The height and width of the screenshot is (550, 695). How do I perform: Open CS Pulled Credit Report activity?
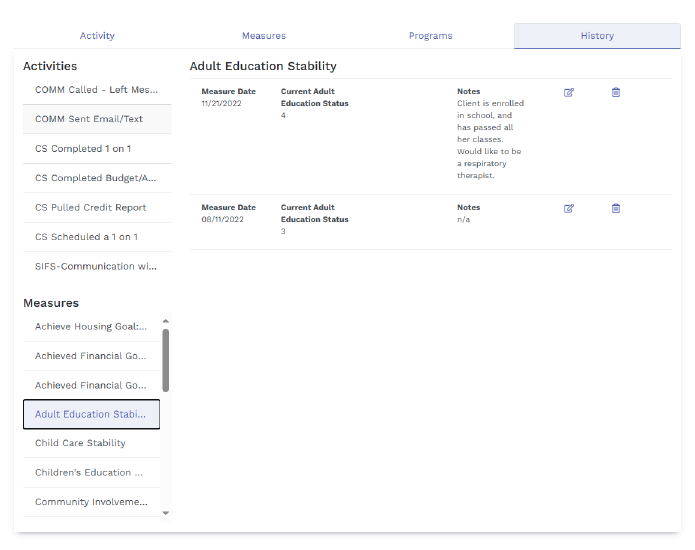[x=96, y=208]
